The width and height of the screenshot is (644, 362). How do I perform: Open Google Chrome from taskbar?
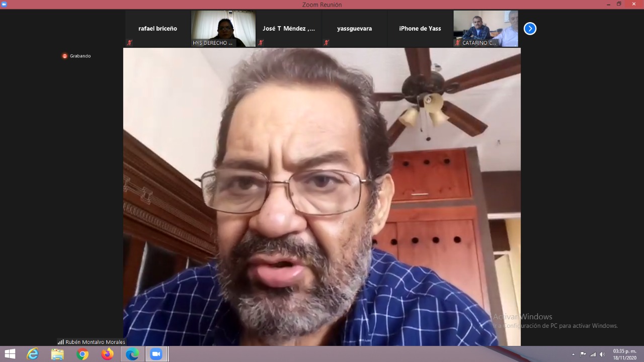tap(83, 354)
